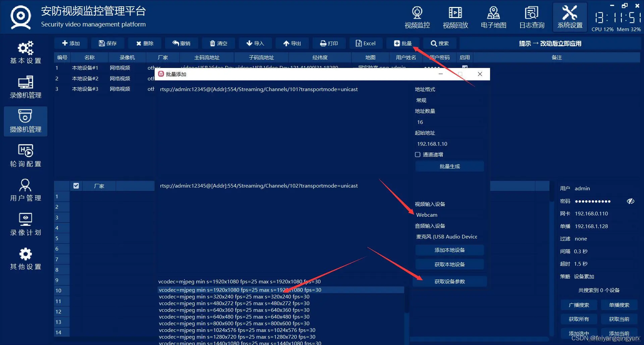Image resolution: width=644 pixels, height=345 pixels.
Task: Go to 录像机管理 recorder management in sidebar
Action: pos(25,87)
